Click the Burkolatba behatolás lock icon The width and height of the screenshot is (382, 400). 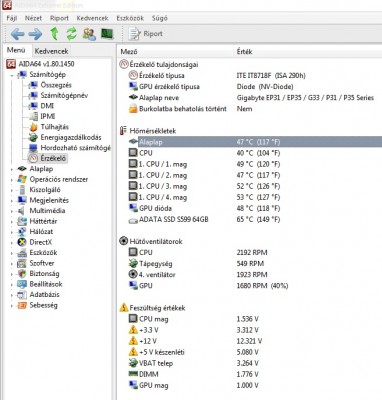click(133, 109)
